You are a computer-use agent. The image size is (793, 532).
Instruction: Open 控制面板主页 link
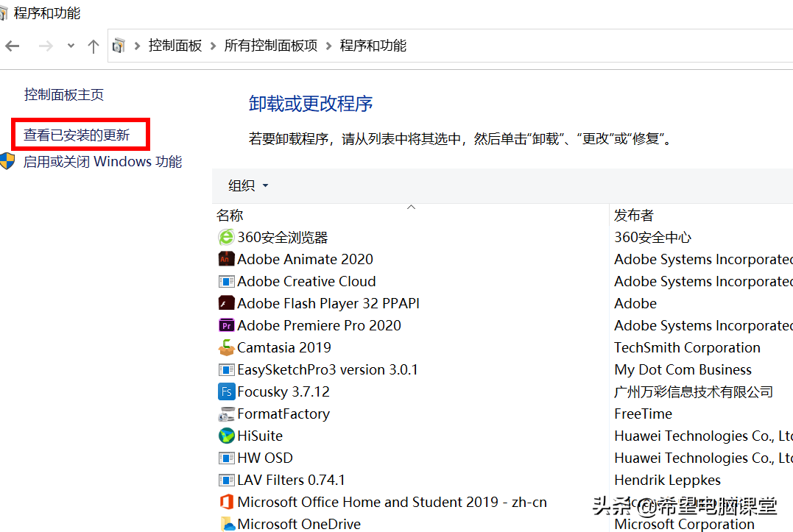click(64, 94)
